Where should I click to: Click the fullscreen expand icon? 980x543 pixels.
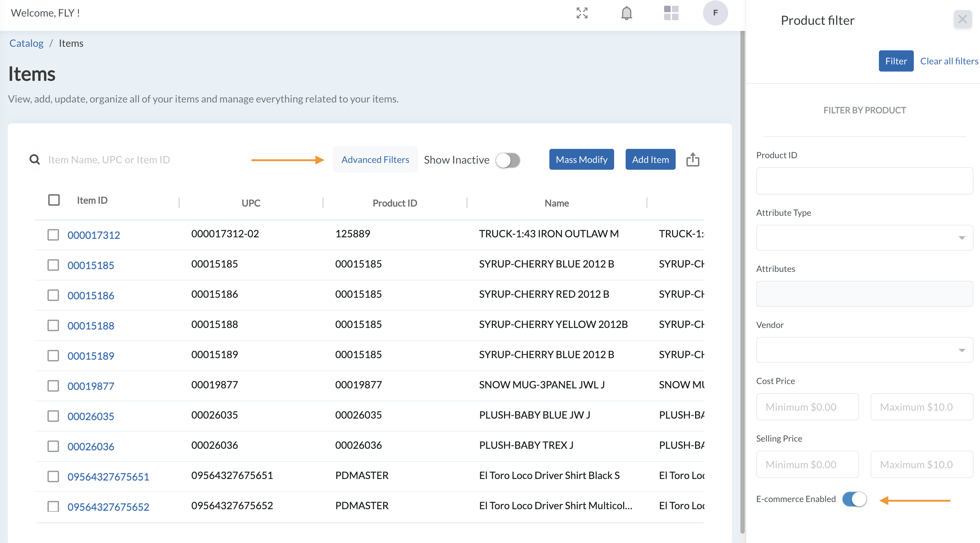582,13
